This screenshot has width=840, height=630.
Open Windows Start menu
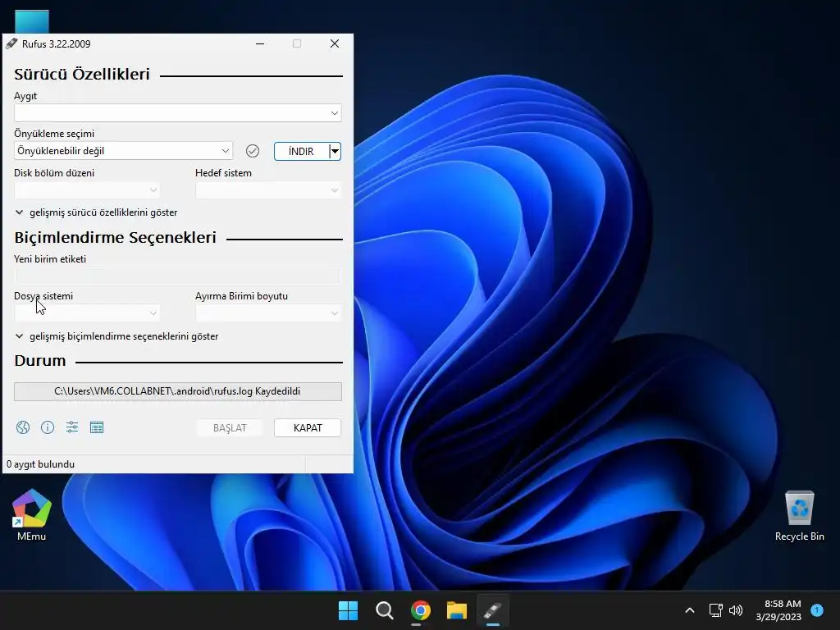348,610
